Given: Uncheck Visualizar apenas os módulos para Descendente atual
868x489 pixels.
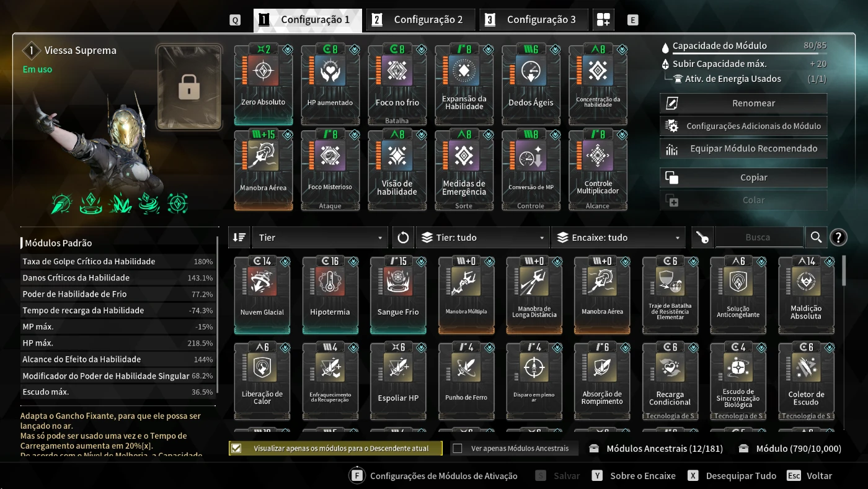Looking at the screenshot, I should click(x=236, y=448).
